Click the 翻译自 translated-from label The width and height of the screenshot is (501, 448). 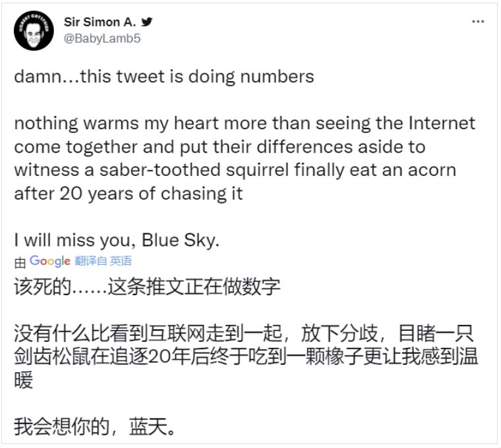[90, 262]
